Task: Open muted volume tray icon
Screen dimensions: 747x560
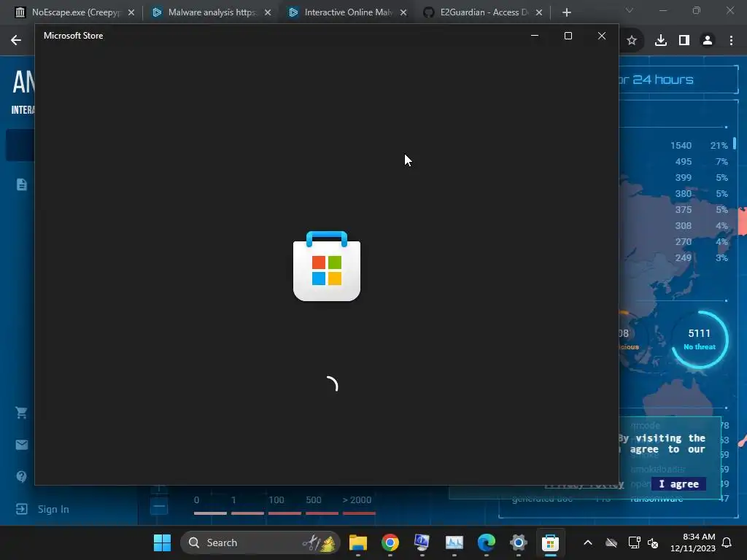Action: click(x=653, y=542)
